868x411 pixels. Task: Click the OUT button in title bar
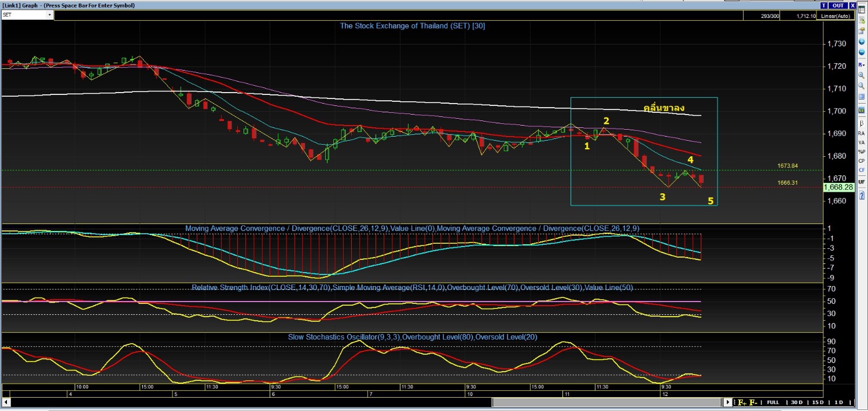pyautogui.click(x=838, y=5)
